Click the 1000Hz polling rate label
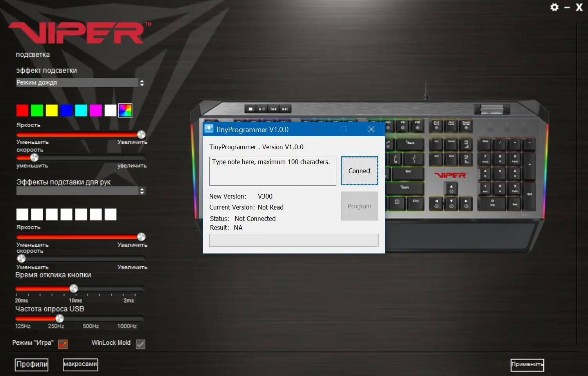 tap(127, 326)
